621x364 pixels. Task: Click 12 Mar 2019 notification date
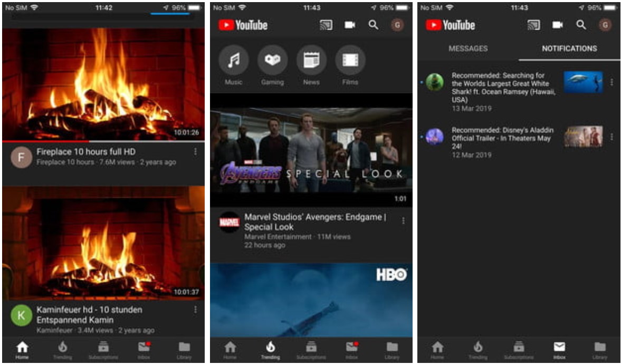[x=471, y=155]
